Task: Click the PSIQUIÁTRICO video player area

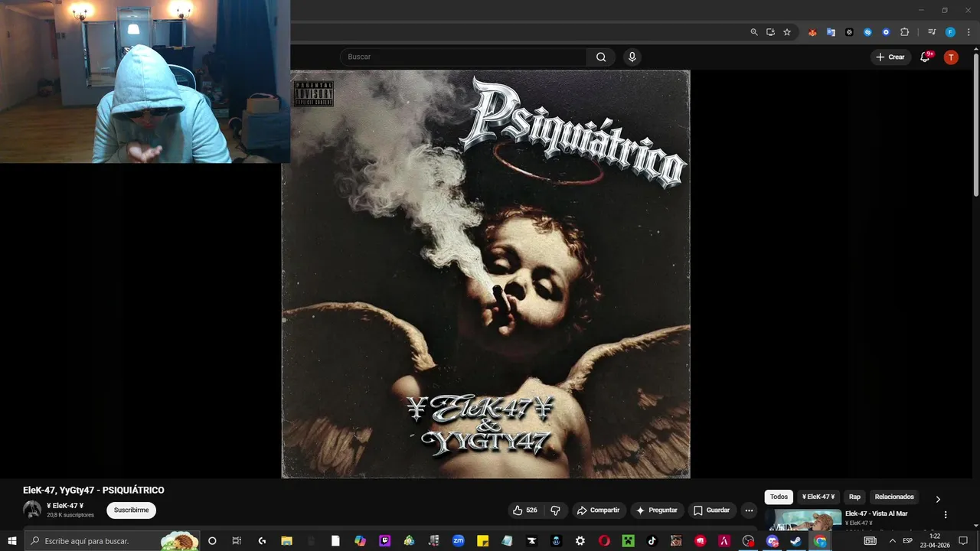Action: pos(485,274)
